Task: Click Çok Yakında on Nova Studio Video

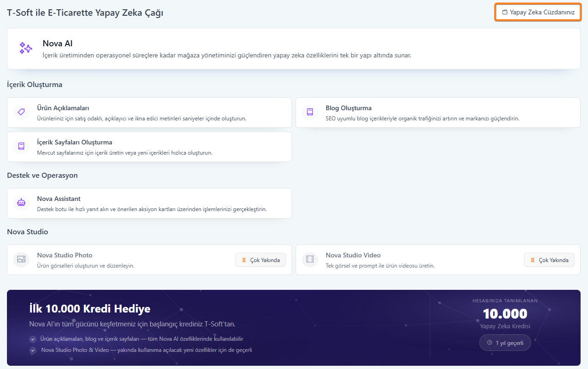Action: pyautogui.click(x=549, y=260)
